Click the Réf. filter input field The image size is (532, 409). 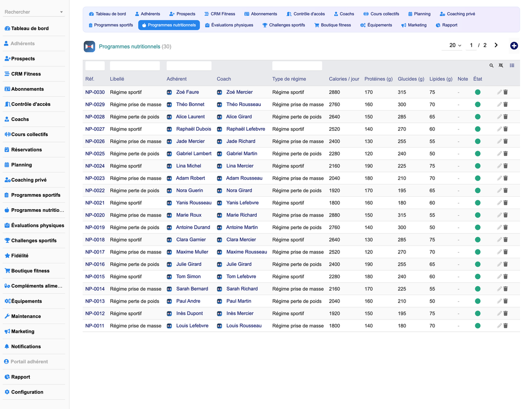(95, 66)
